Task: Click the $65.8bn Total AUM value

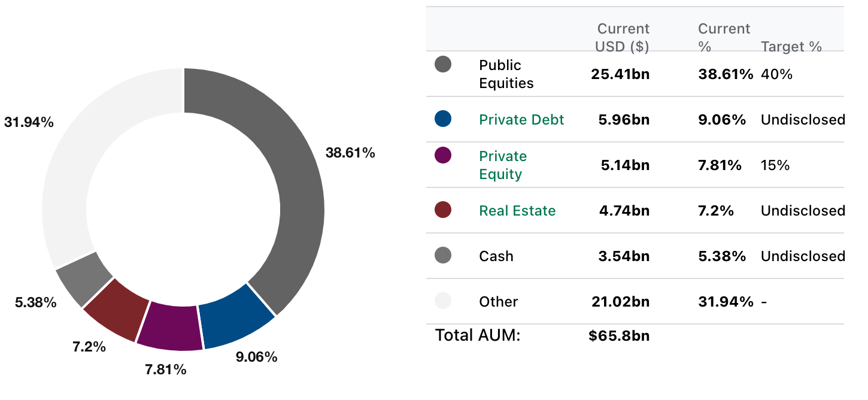Action: (x=619, y=335)
